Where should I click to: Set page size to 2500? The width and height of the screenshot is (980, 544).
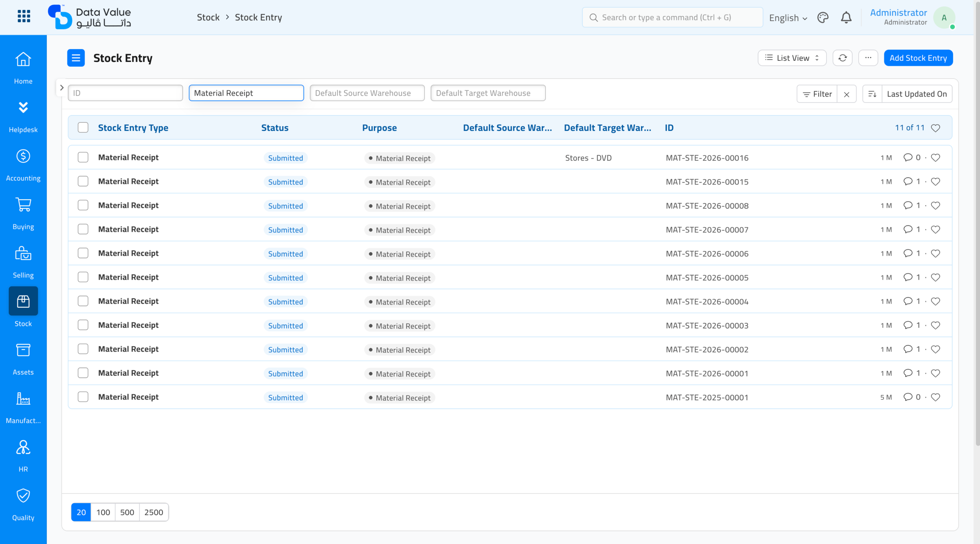[x=154, y=512]
